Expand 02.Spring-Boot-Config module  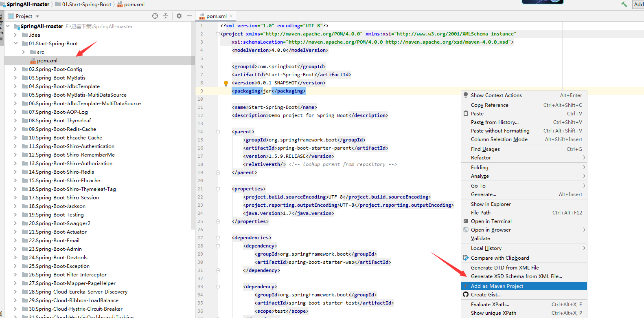click(x=15, y=69)
